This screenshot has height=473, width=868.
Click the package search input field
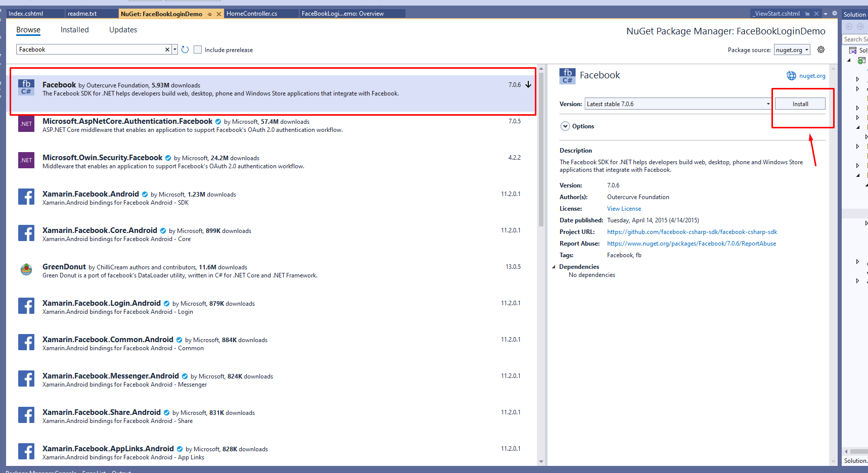pos(91,50)
